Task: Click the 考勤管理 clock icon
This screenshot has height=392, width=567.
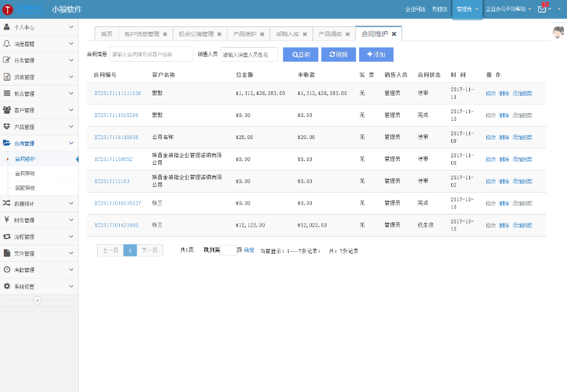Action: 6,269
